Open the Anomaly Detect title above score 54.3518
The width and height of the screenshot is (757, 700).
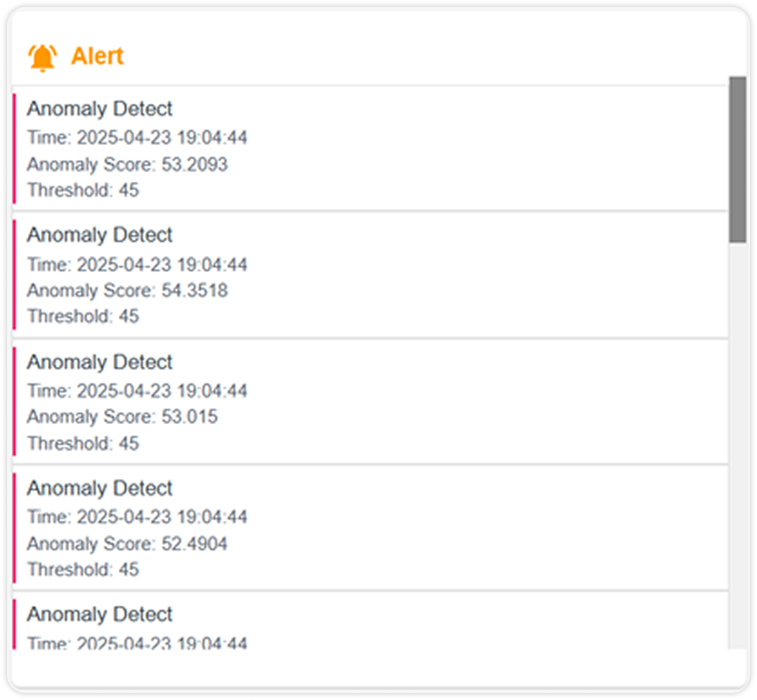point(100,235)
